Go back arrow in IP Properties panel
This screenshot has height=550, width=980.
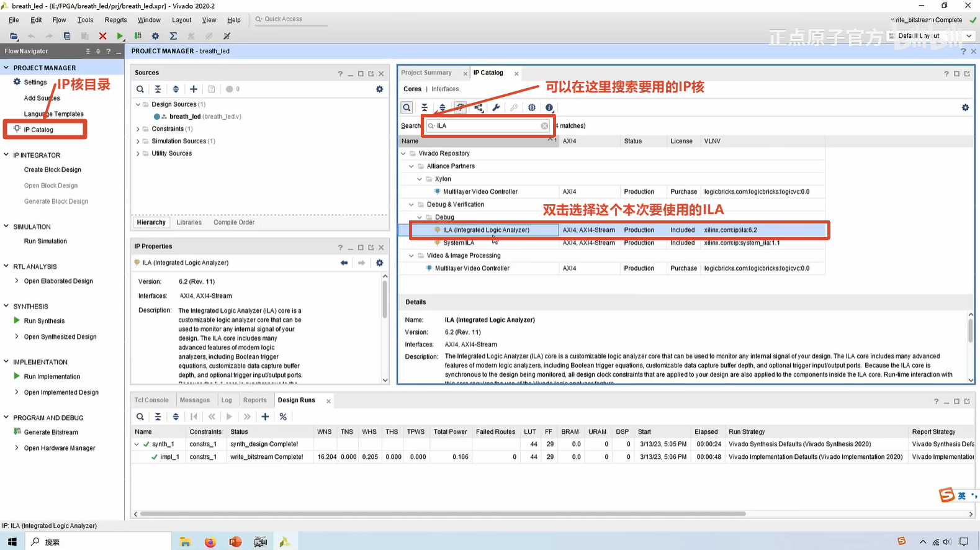344,263
